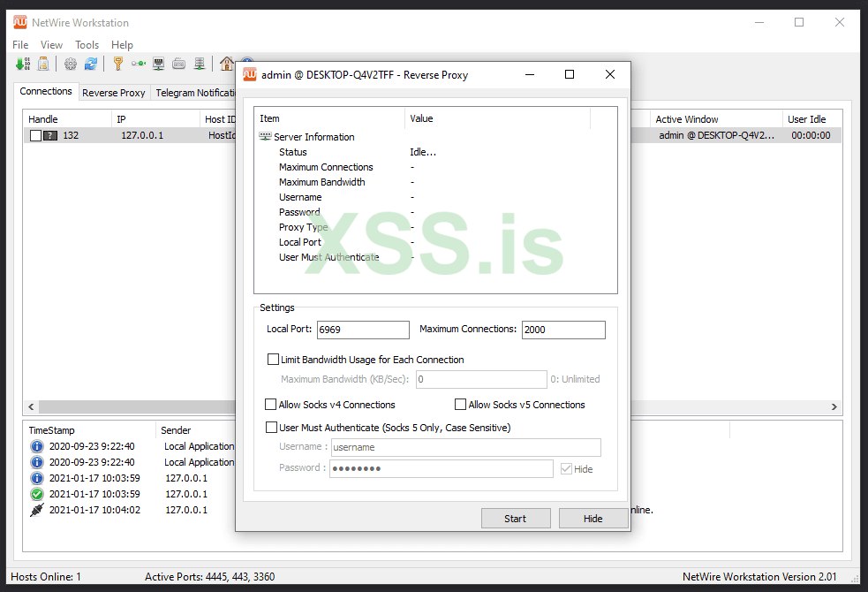This screenshot has height=592, width=868.
Task: Click the Hide button in the dialog
Action: [x=593, y=519]
